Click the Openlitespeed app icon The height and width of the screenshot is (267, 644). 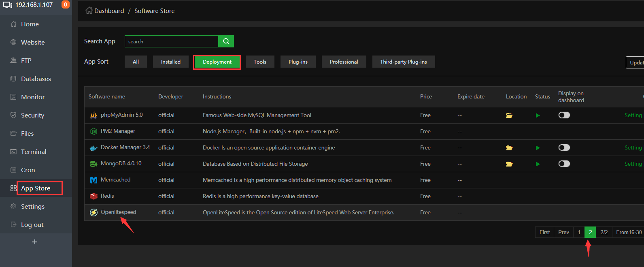point(94,212)
